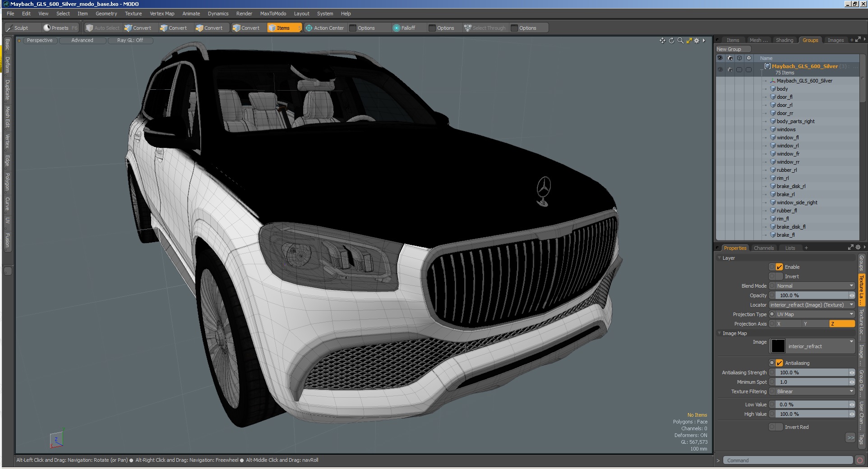Open the Projection Type dropdown
This screenshot has width=868, height=469.
(815, 314)
